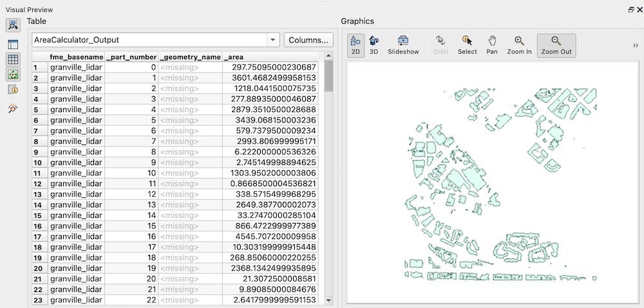Click area value 6.222000000536326
644x308 pixels.
point(276,152)
